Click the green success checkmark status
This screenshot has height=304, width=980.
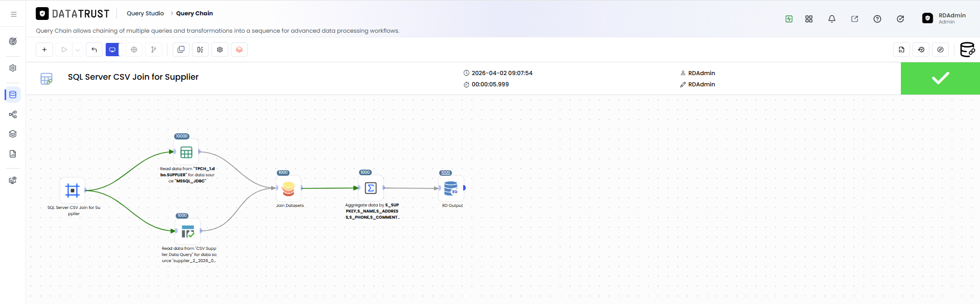940,78
